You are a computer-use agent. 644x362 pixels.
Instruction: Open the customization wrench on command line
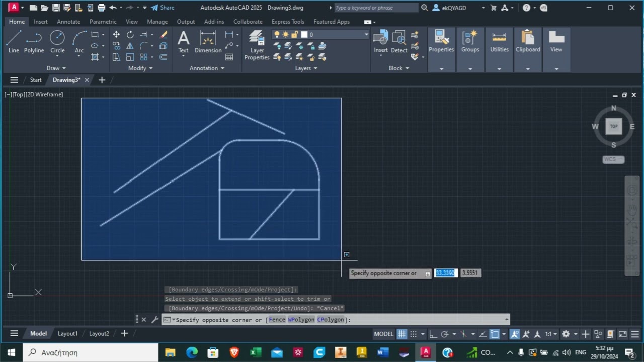coord(154,319)
